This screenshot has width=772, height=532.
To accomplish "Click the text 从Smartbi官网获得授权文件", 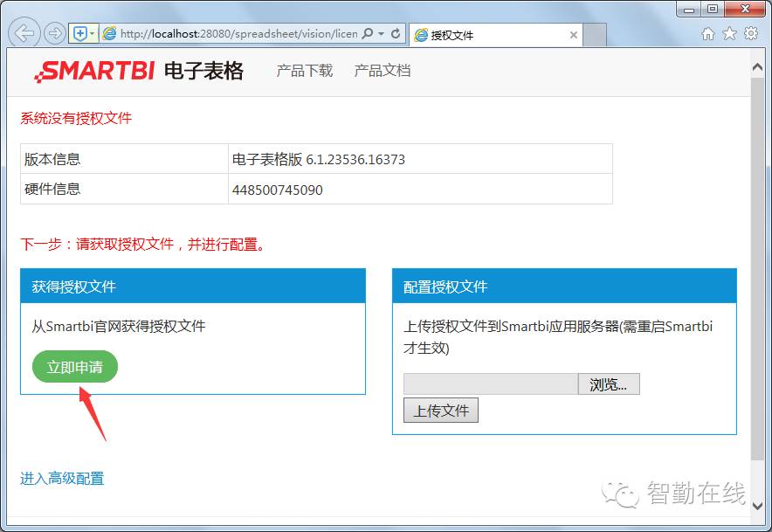I will [x=119, y=326].
